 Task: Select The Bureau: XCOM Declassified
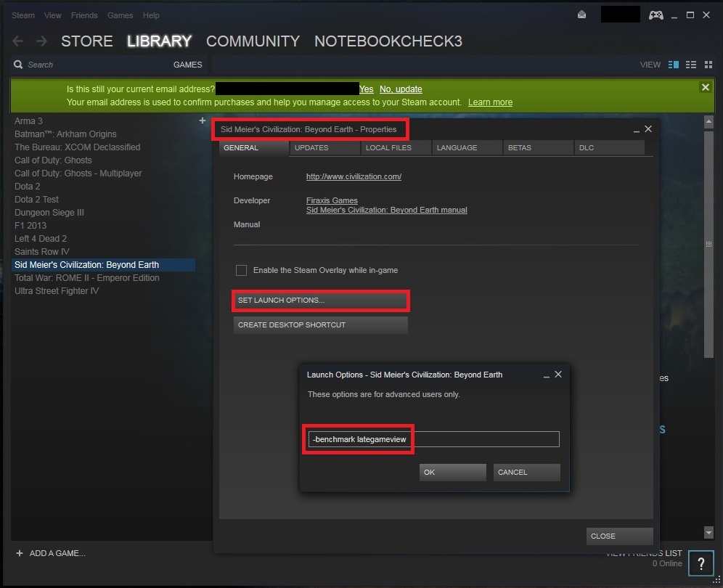78,147
